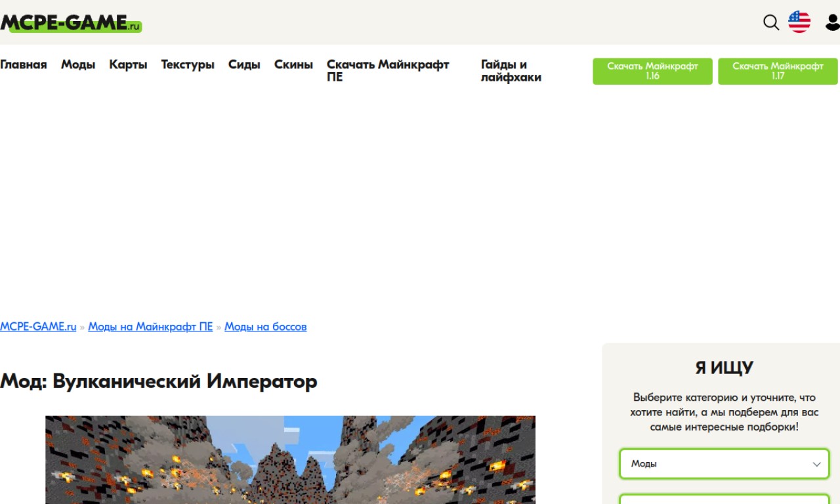Open the Моды menu item
Image resolution: width=840 pixels, height=504 pixels.
click(78, 64)
